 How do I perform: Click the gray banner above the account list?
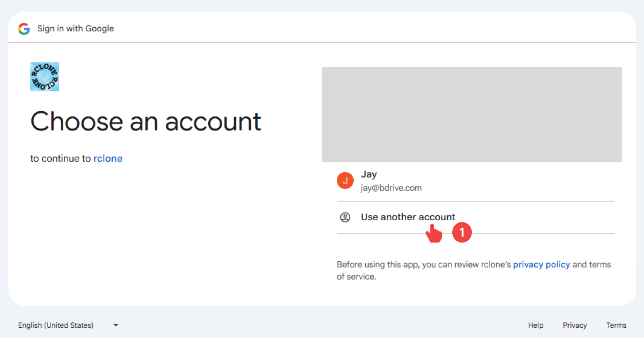point(471,114)
